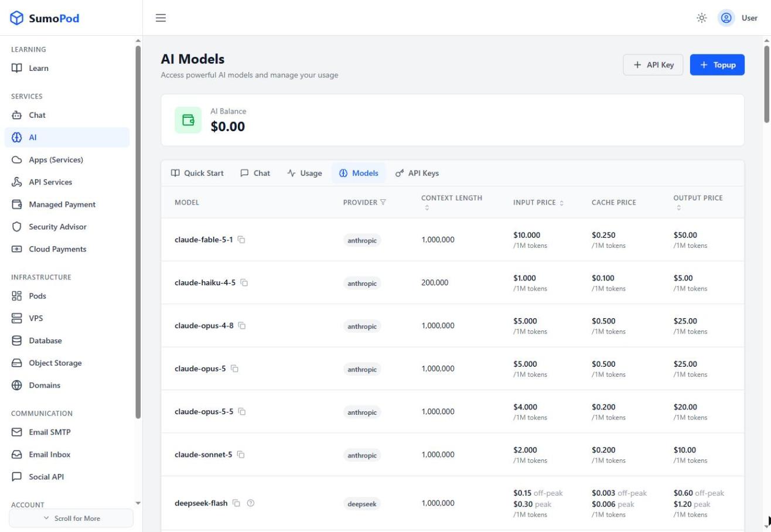Click the anthropic tag in claude-fable-5-1 row
The width and height of the screenshot is (771, 532).
click(362, 240)
